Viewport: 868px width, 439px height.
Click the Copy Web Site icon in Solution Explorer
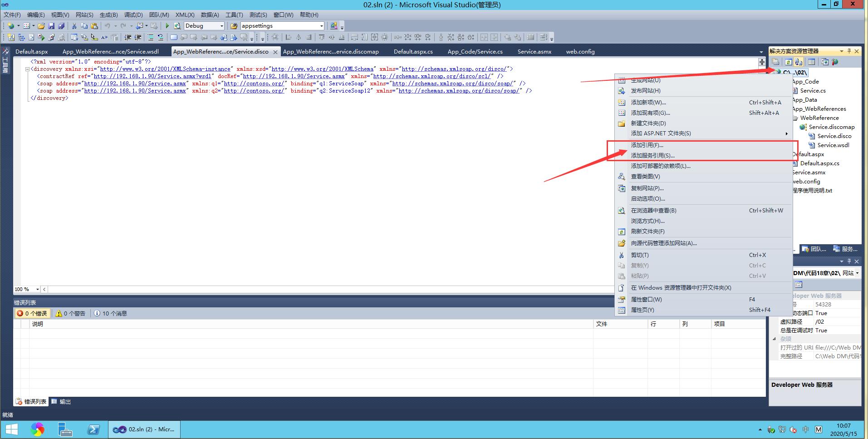click(825, 62)
